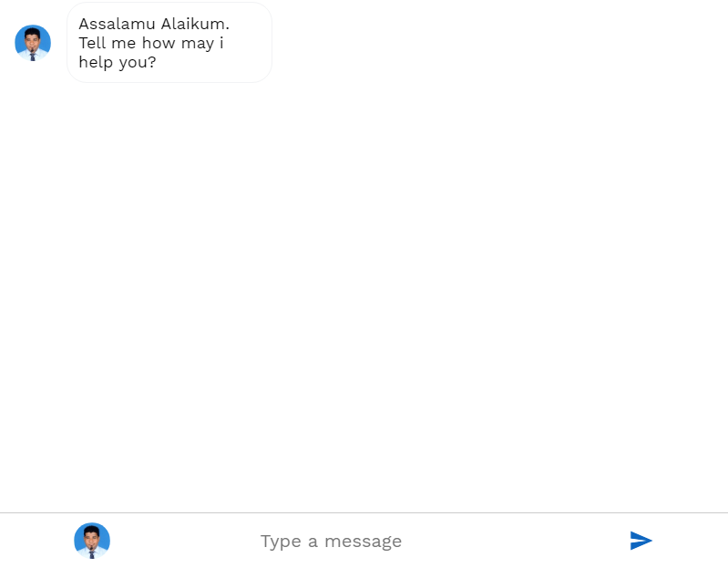This screenshot has width=728, height=568.
Task: Tap the circular photo next to message input
Action: 92,541
